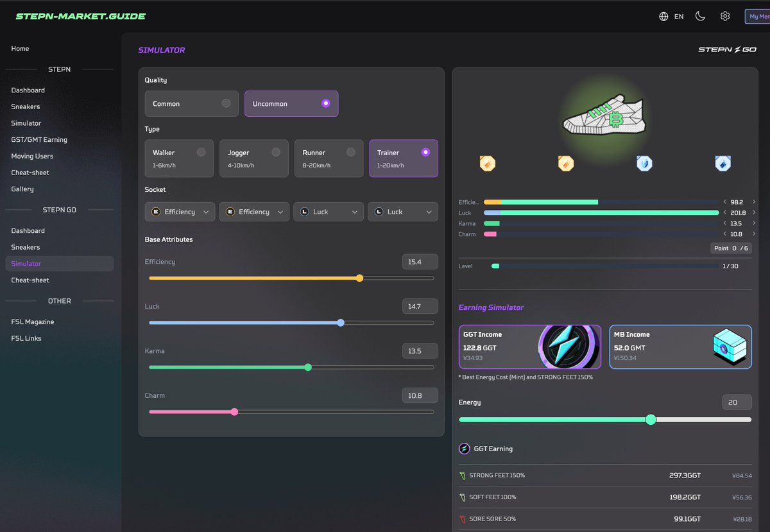This screenshot has width=770, height=532.
Task: Open settings gear icon
Action: (x=725, y=16)
